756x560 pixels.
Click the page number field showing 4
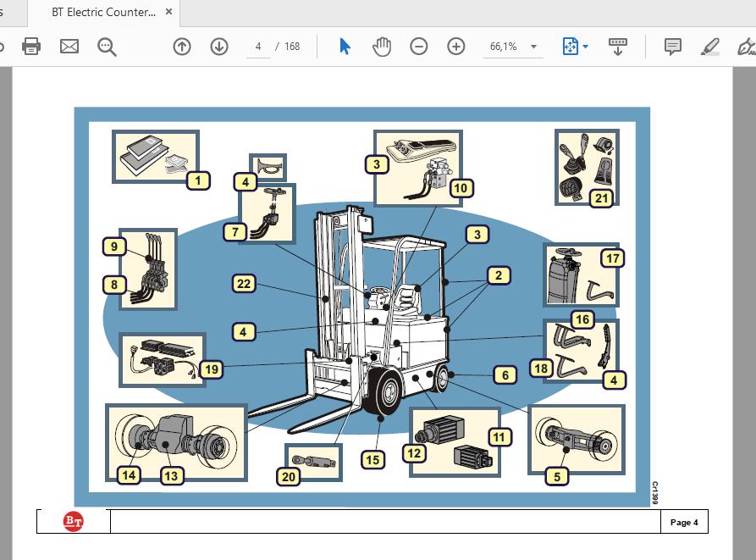tap(258, 47)
